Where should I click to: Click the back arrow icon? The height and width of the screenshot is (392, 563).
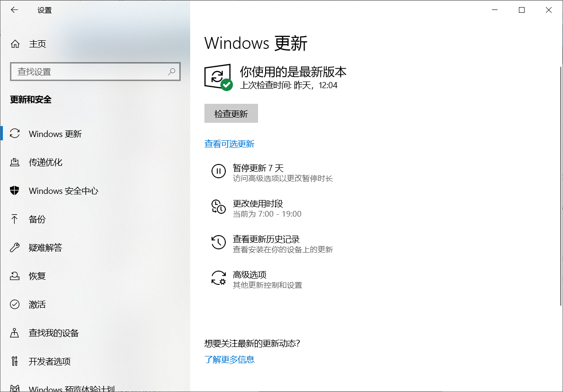pyautogui.click(x=15, y=10)
